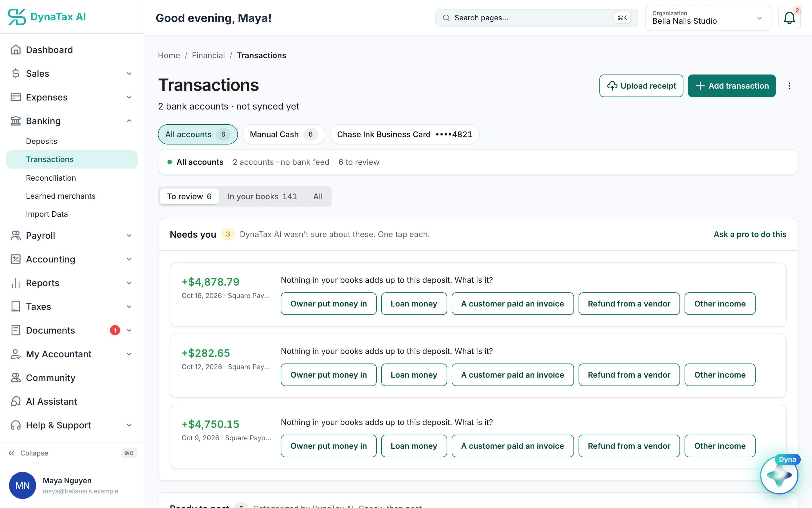Open Transactions sidebar item

tap(72, 159)
